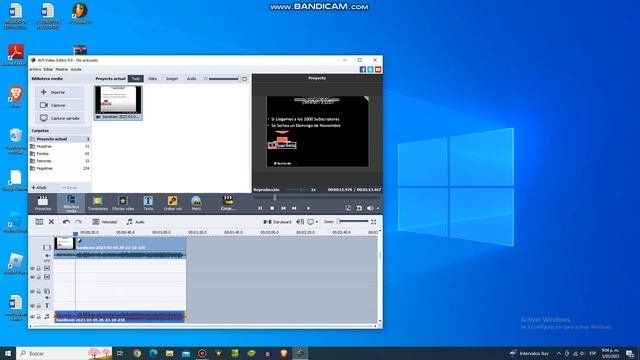
Task: Open the Mostrar menu
Action: click(x=62, y=69)
